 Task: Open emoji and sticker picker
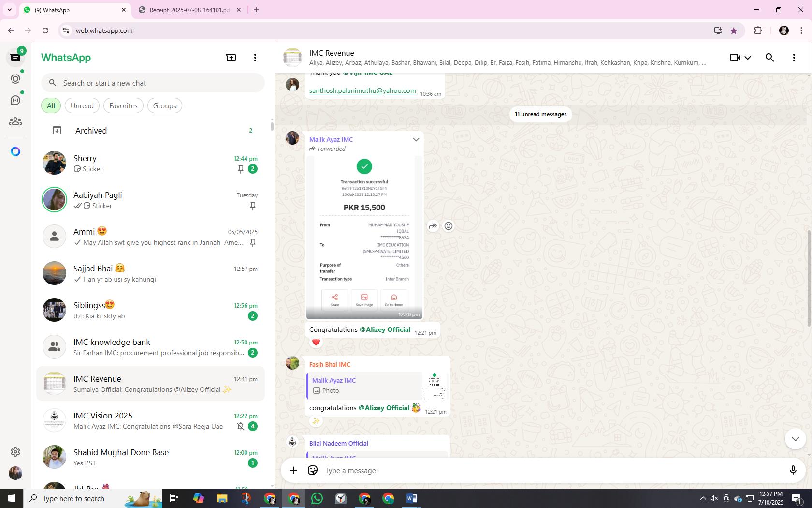point(313,470)
